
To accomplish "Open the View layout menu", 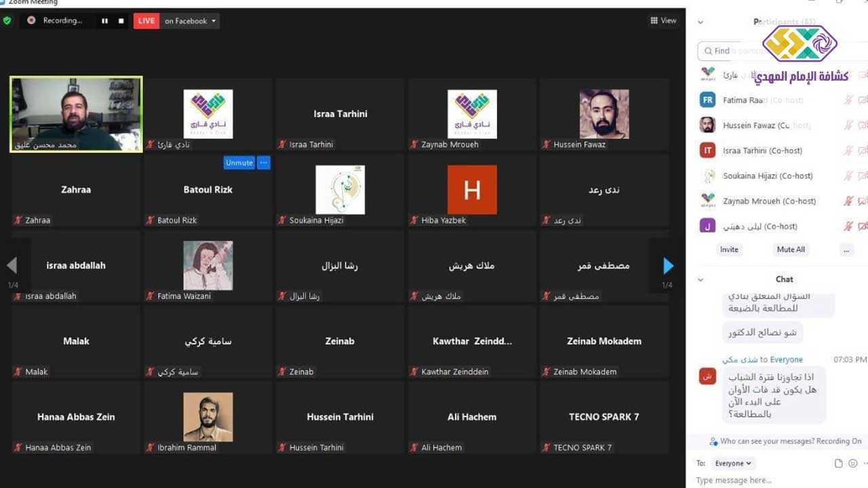I will 663,21.
